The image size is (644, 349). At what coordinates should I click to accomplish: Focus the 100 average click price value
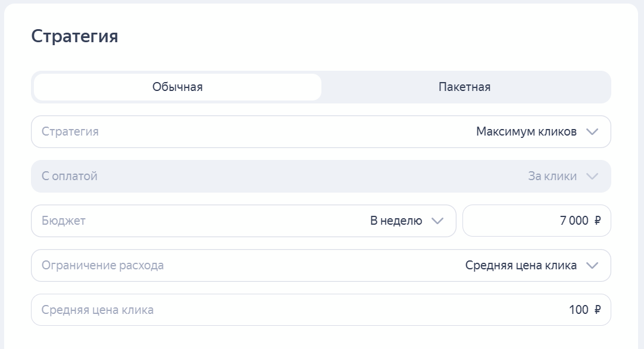pyautogui.click(x=578, y=310)
